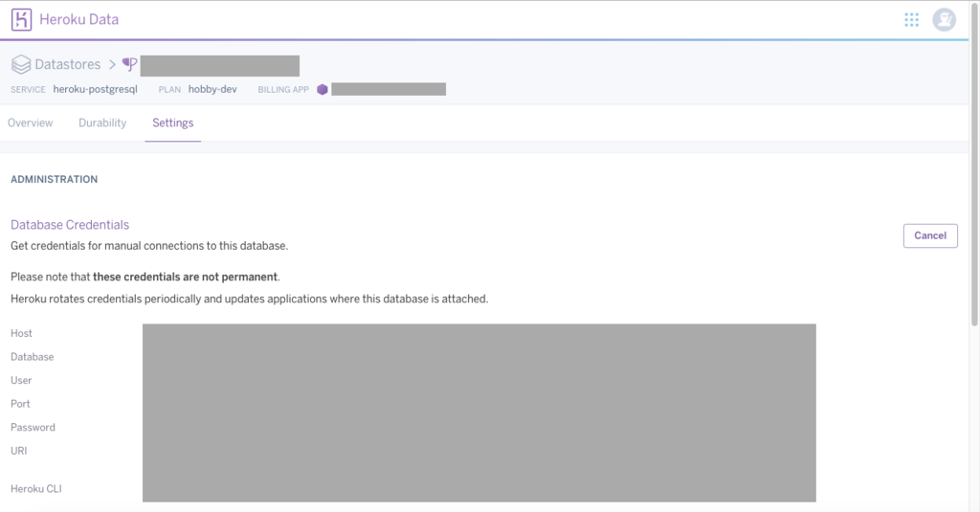The width and height of the screenshot is (980, 512).
Task: Click the Cancel button
Action: (x=930, y=235)
